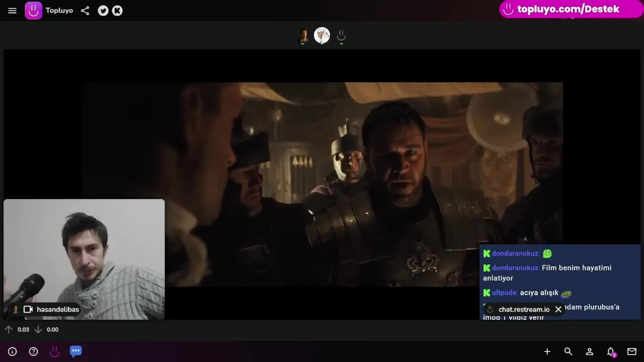This screenshot has width=644, height=362.
Task: Open the info icon
Action: (x=12, y=352)
